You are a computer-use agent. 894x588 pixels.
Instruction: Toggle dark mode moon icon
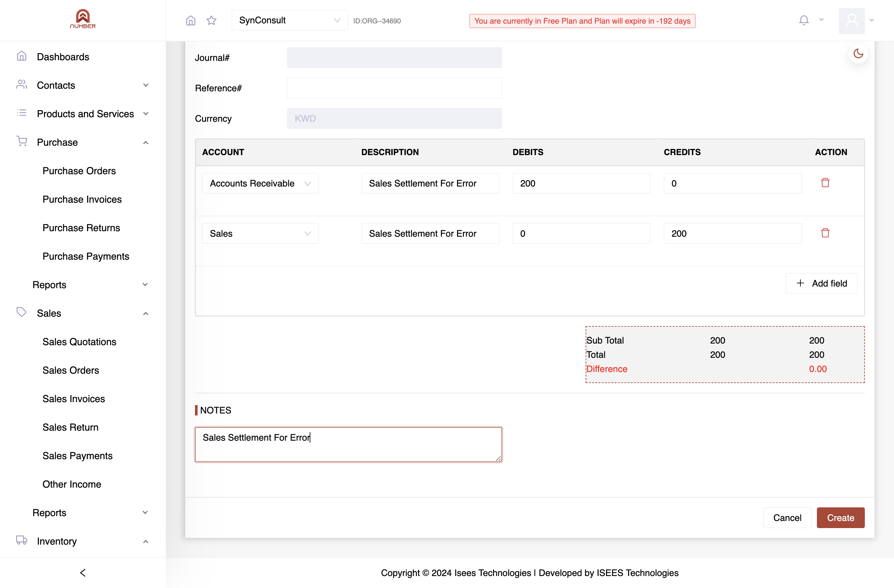coord(858,54)
